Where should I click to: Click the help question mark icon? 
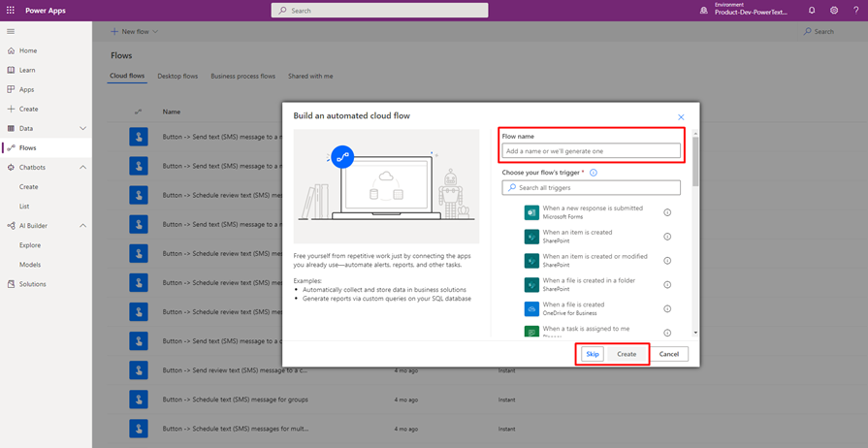click(855, 11)
